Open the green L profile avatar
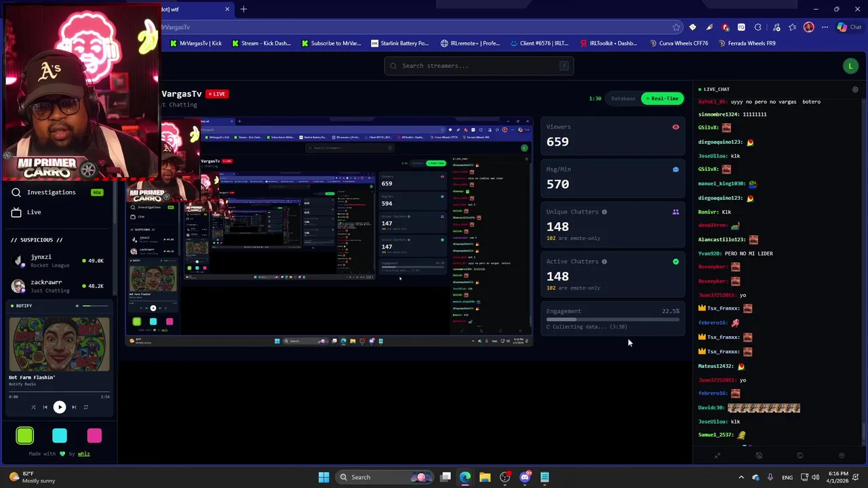The width and height of the screenshot is (868, 488). click(850, 66)
